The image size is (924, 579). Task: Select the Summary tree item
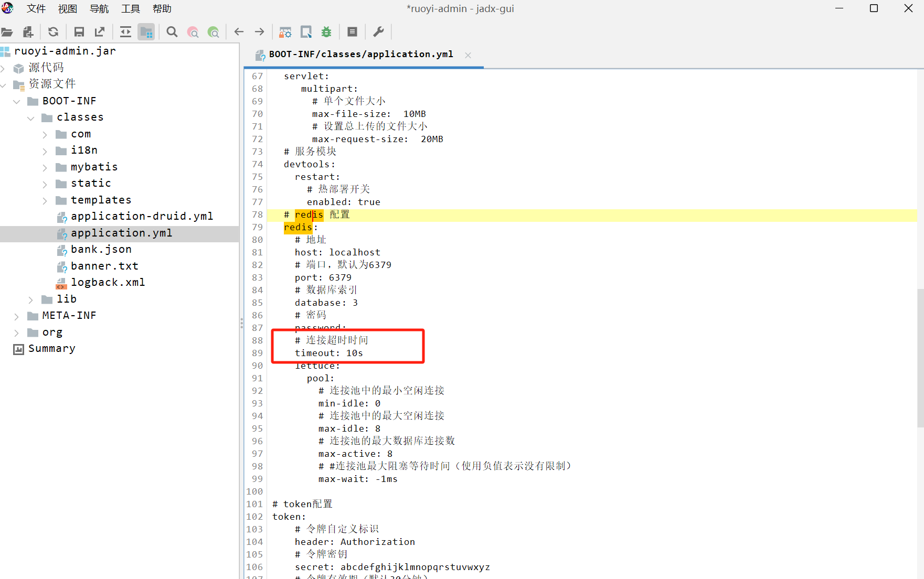click(51, 349)
